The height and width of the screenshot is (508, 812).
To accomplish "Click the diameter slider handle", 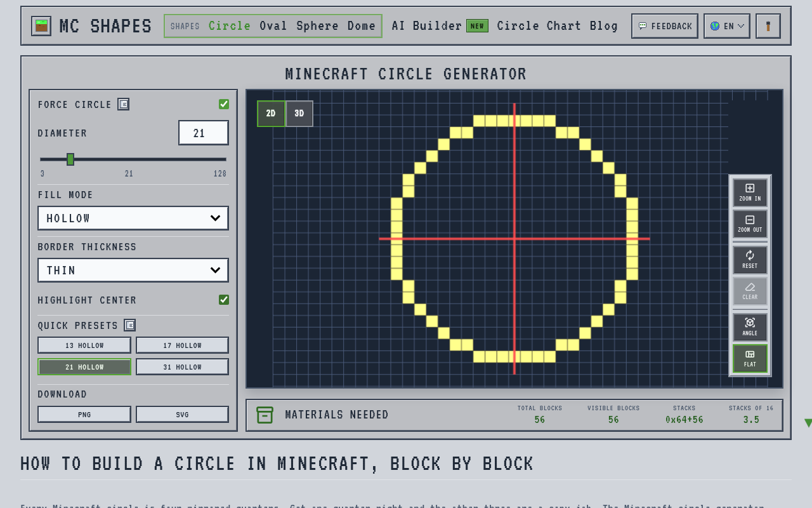I will 70,159.
